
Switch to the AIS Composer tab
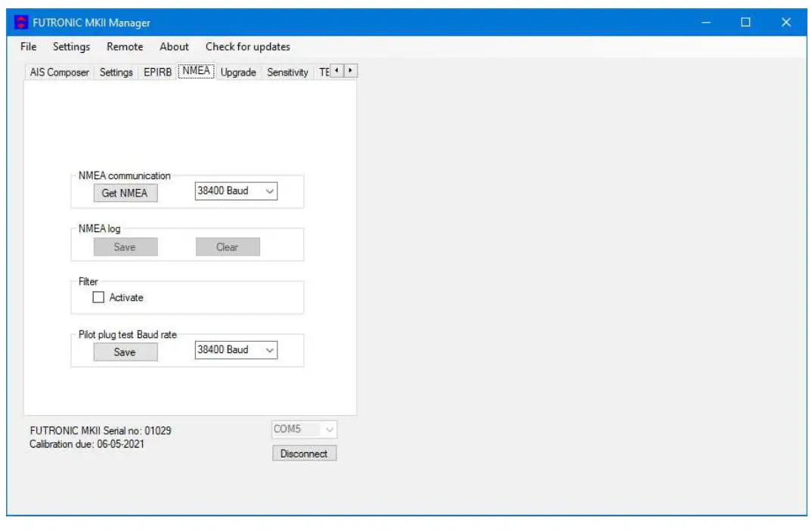tap(60, 72)
